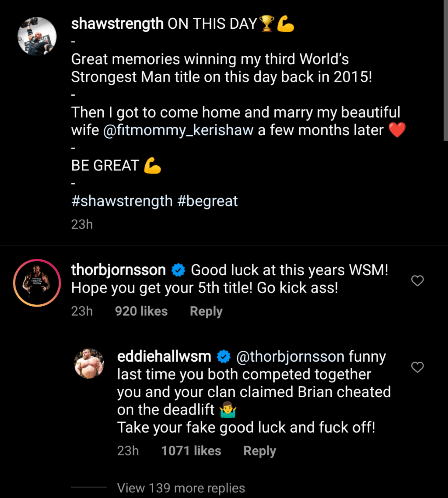This screenshot has height=498, width=448.
Task: Like thorbjornsson's comment with heart icon
Action: 418,281
